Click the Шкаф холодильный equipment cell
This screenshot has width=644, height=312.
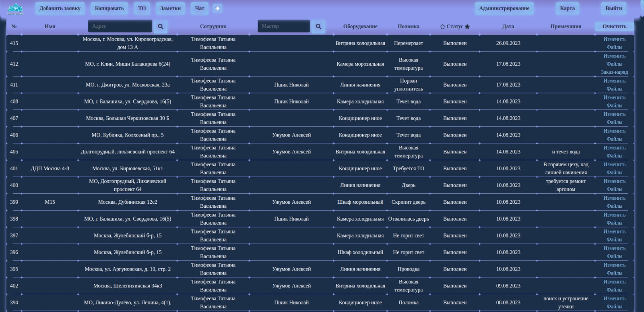(360, 252)
